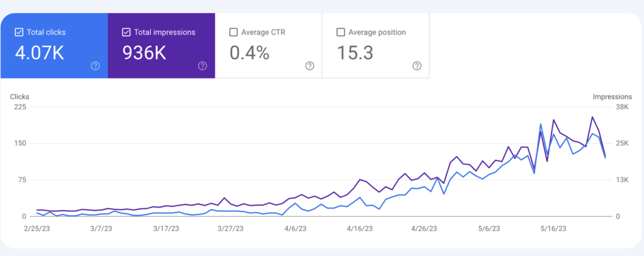Select the 15.3 average position card
Image resolution: width=644 pixels, height=256 pixels.
point(376,45)
